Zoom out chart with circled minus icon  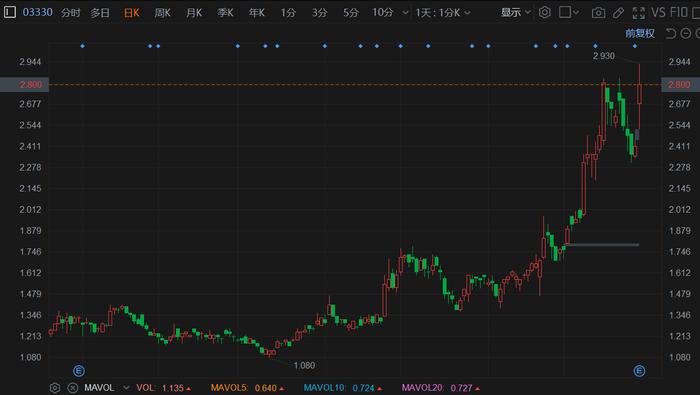pos(686,33)
